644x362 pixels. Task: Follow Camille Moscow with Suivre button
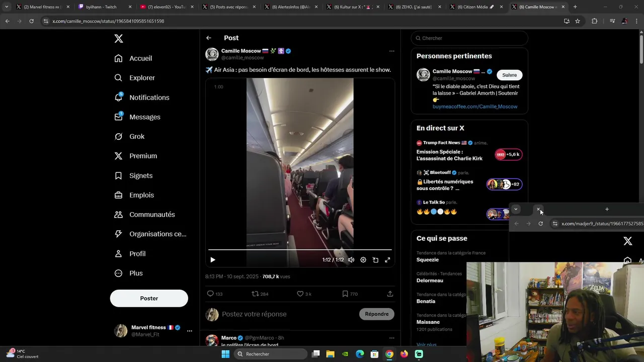(x=510, y=75)
